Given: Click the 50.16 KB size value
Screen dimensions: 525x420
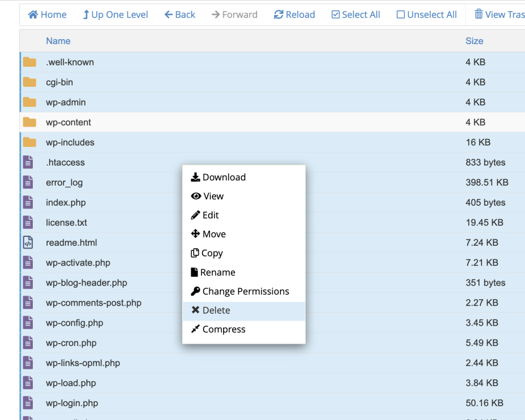Looking at the screenshot, I should pos(484,403).
